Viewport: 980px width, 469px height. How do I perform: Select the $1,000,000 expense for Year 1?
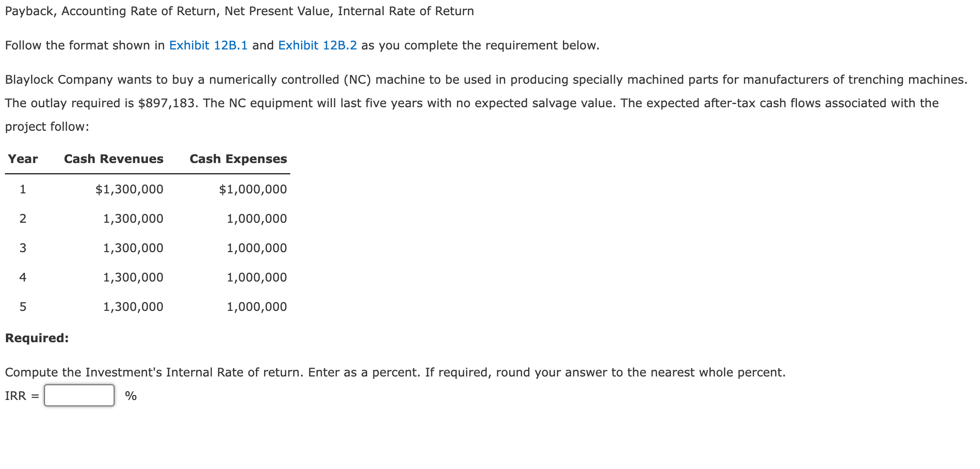(x=253, y=189)
